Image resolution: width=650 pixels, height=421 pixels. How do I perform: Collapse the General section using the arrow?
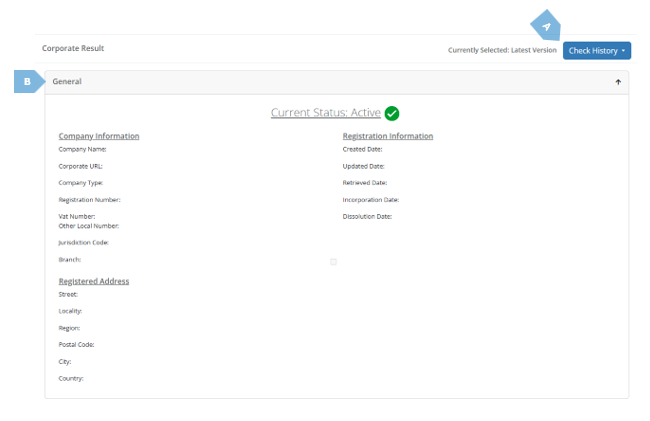pos(618,82)
